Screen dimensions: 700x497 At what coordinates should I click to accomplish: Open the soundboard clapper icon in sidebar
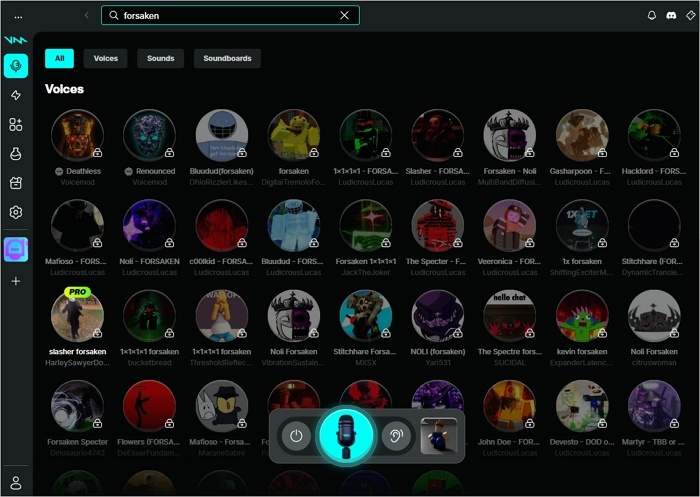coord(16,183)
